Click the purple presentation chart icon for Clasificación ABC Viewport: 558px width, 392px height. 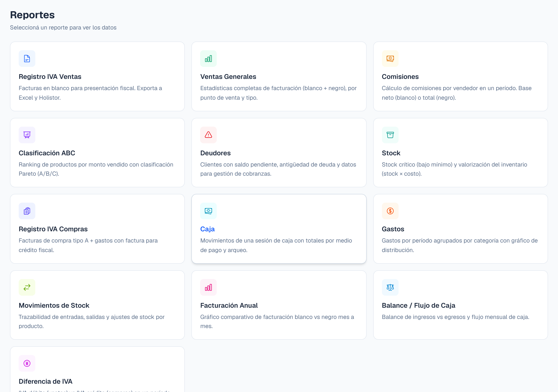(27, 135)
